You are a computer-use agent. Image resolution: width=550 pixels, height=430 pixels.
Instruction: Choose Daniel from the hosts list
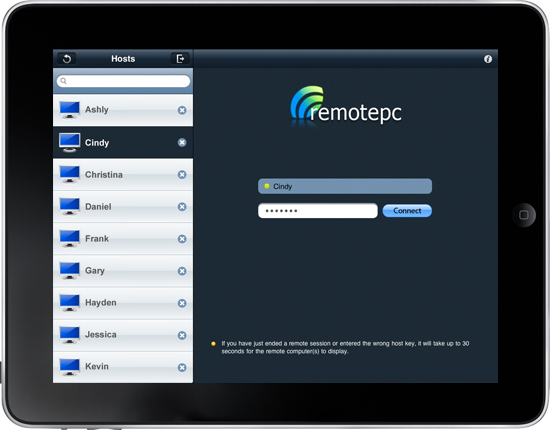tap(123, 207)
